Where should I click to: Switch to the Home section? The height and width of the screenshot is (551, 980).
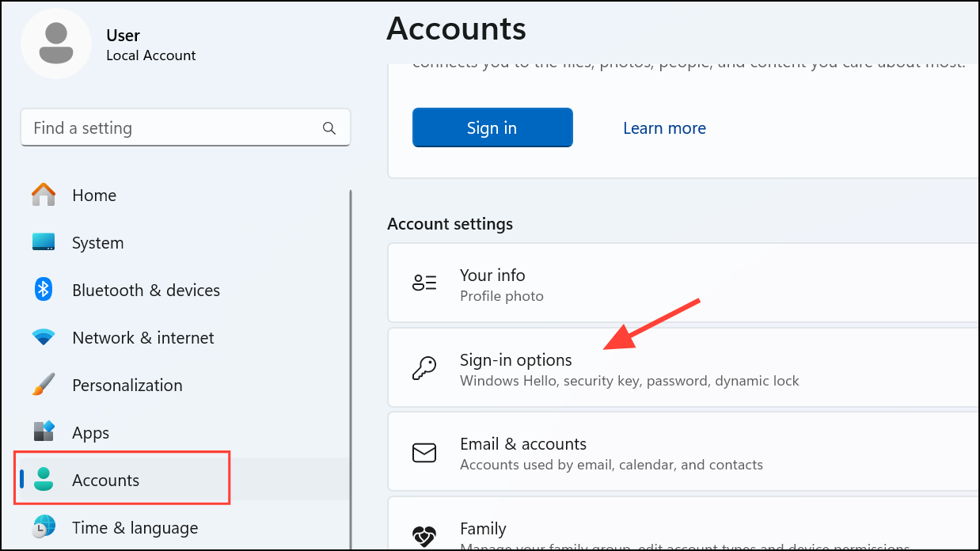coord(94,195)
